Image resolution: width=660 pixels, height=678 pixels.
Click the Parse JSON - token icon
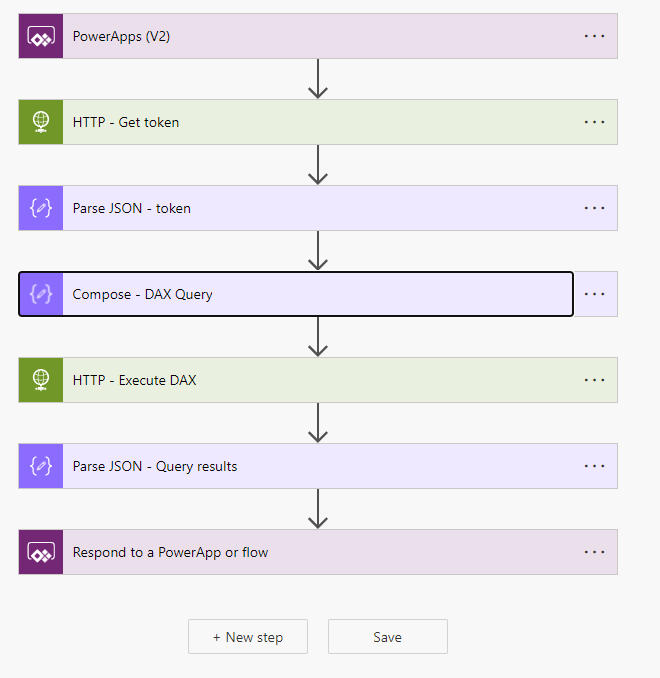(x=41, y=208)
